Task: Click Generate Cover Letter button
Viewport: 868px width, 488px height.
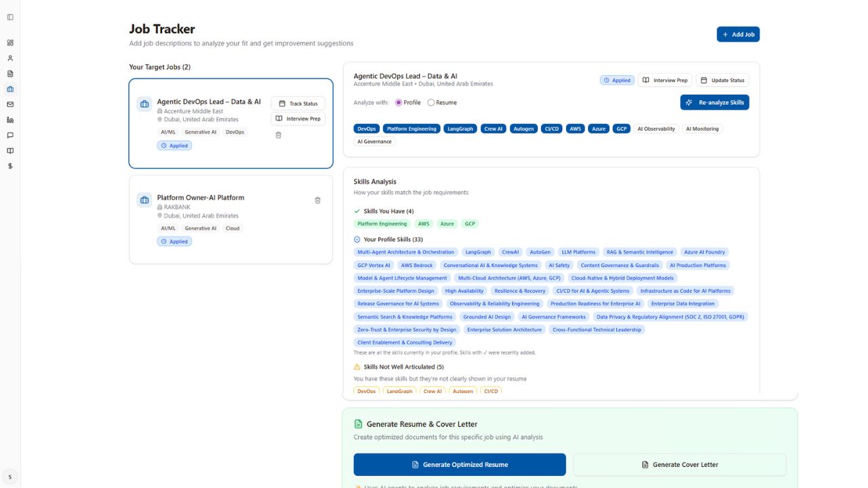Action: [x=679, y=465]
